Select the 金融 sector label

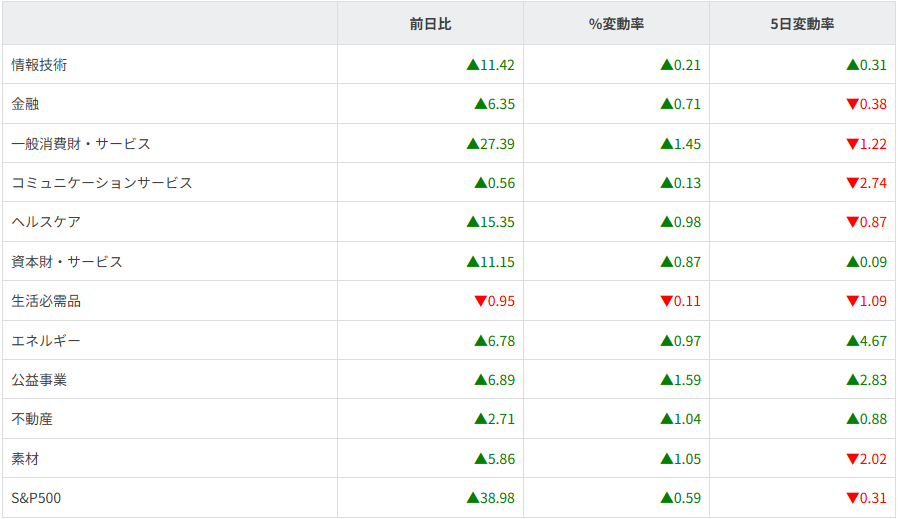(25, 104)
